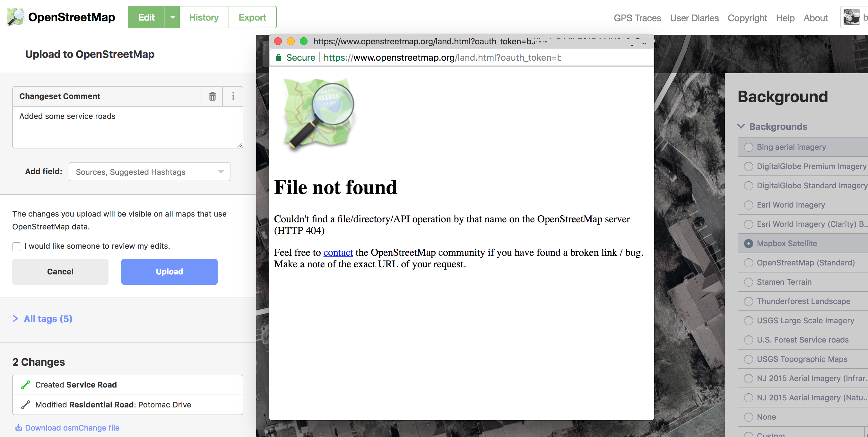
Task: Select Thunderforest Landscape background
Action: [x=803, y=301]
